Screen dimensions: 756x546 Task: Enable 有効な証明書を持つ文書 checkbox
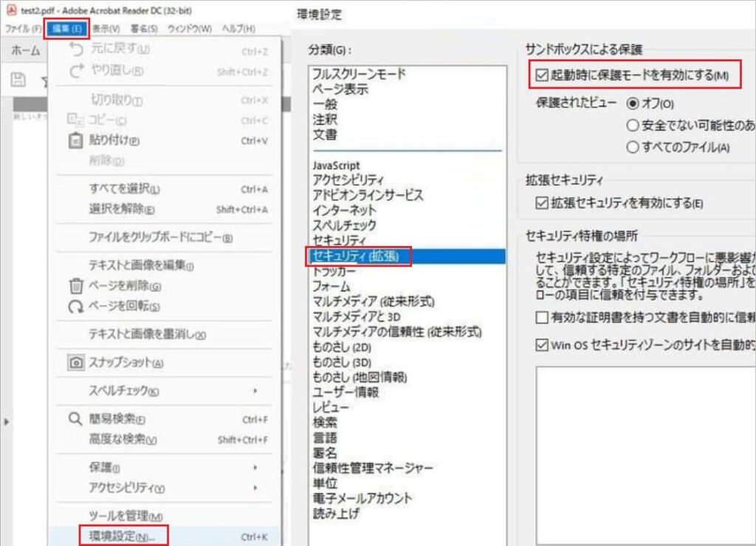coord(541,317)
